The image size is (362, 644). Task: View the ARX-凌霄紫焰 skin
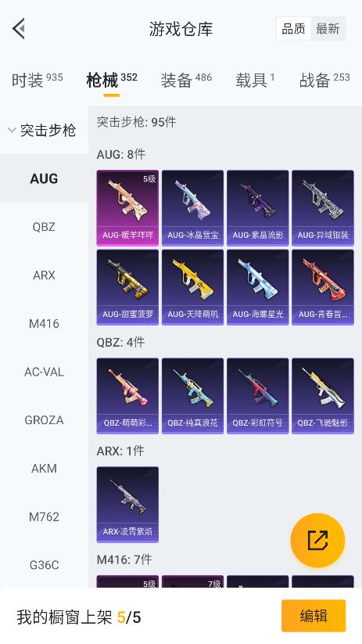coord(127,505)
